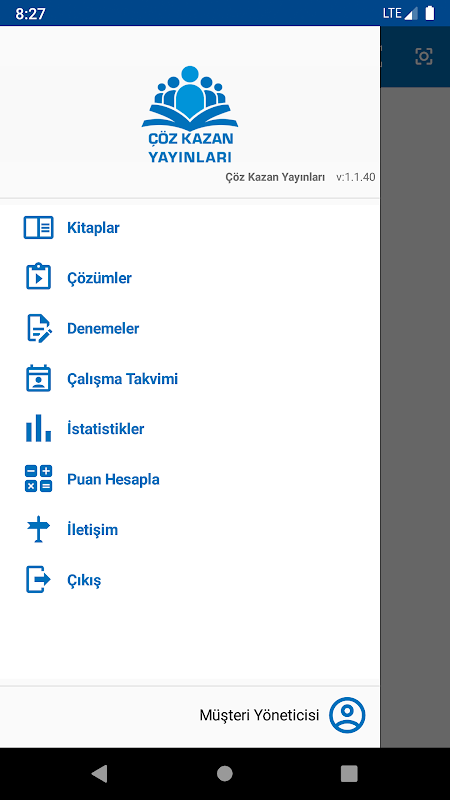The width and height of the screenshot is (450, 800).
Task: Open the Kitaplar book icon
Action: pos(38,228)
